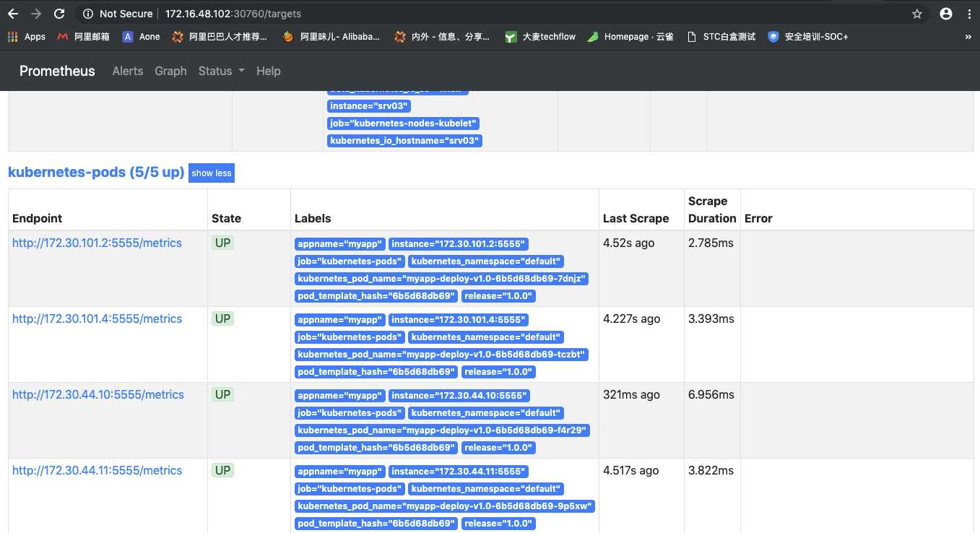
Task: Open the STC白盒测试 bookmark
Action: click(x=721, y=36)
